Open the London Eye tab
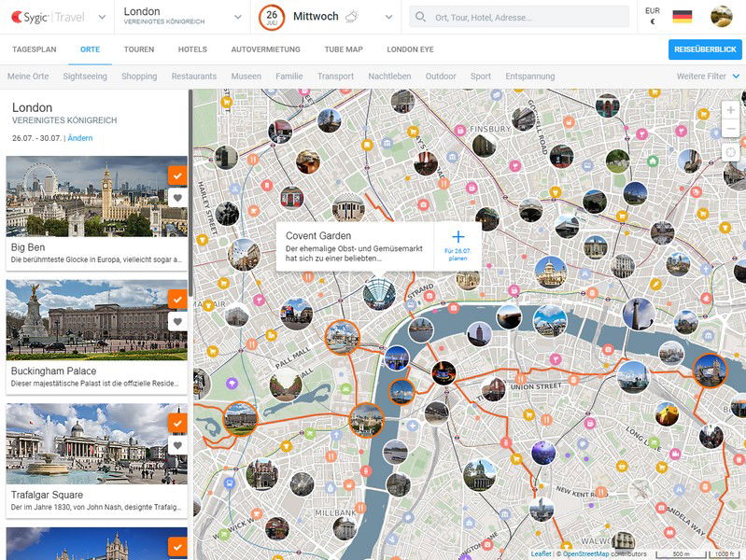Screen dimensions: 746x560 (410, 49)
